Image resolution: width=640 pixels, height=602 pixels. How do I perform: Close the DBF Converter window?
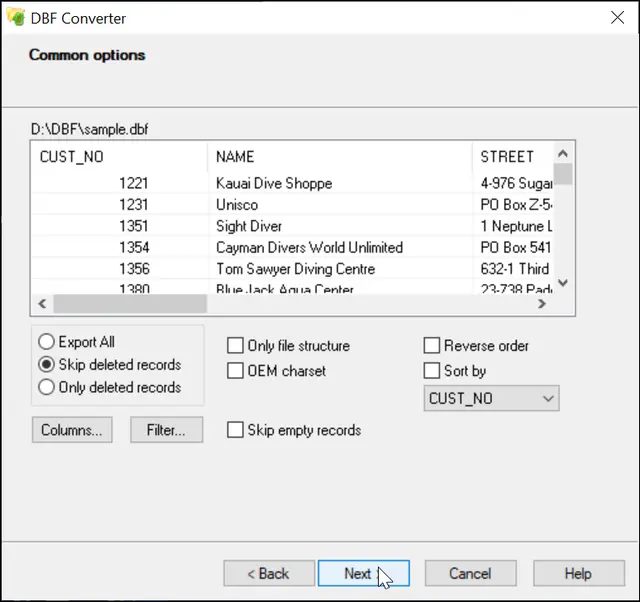pyautogui.click(x=615, y=18)
